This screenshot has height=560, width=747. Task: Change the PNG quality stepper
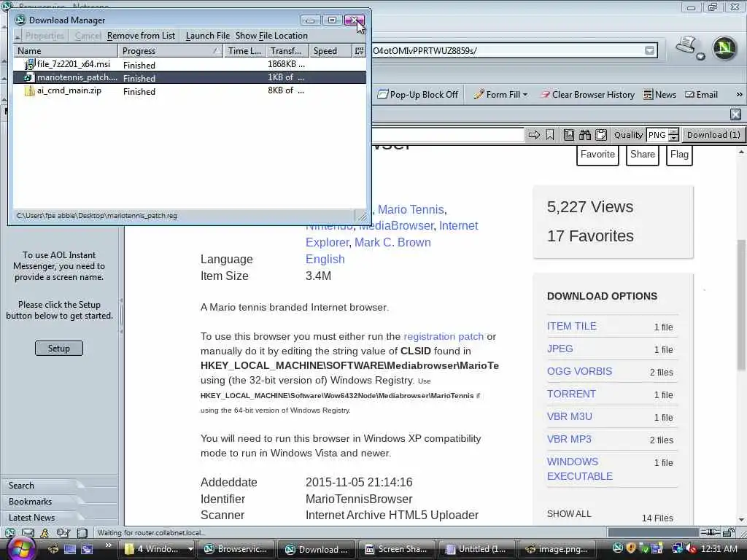[673, 135]
